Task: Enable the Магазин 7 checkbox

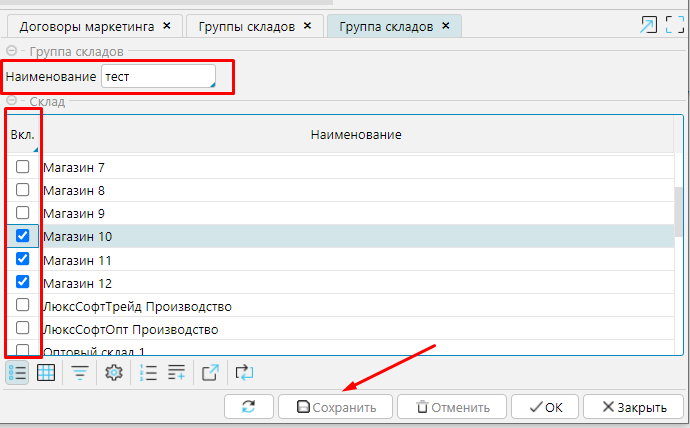Action: click(22, 167)
